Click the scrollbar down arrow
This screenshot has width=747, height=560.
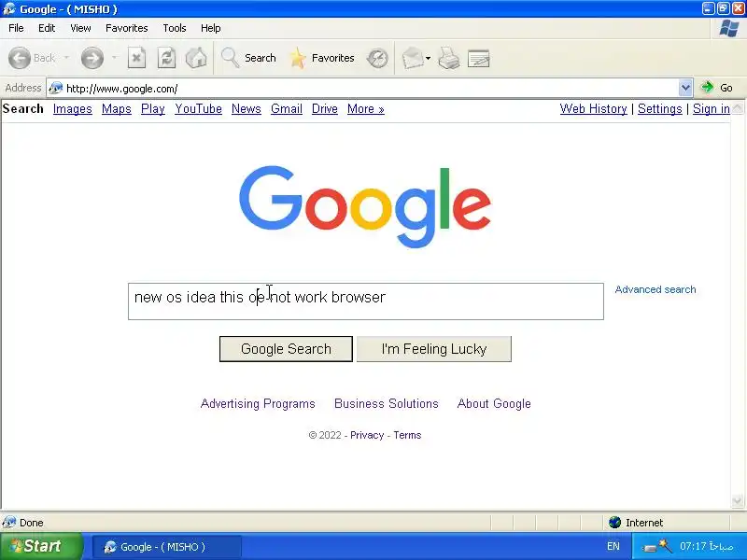pos(738,500)
